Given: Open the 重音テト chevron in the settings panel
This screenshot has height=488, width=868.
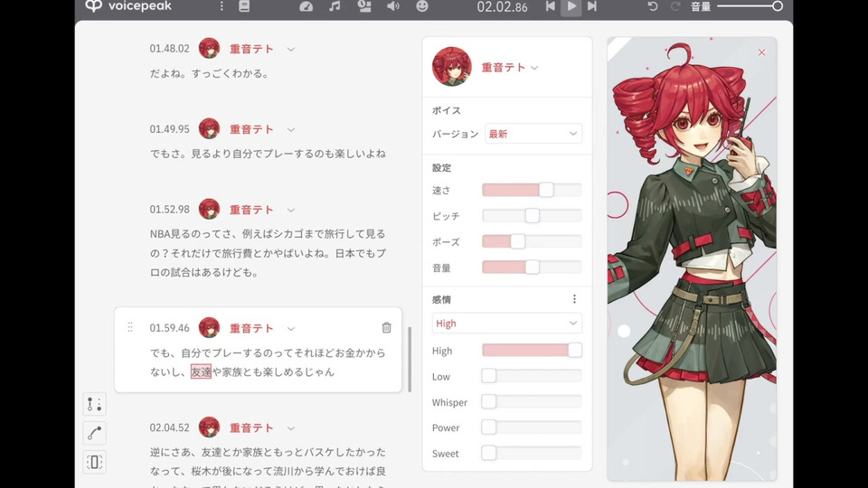Looking at the screenshot, I should tap(534, 68).
